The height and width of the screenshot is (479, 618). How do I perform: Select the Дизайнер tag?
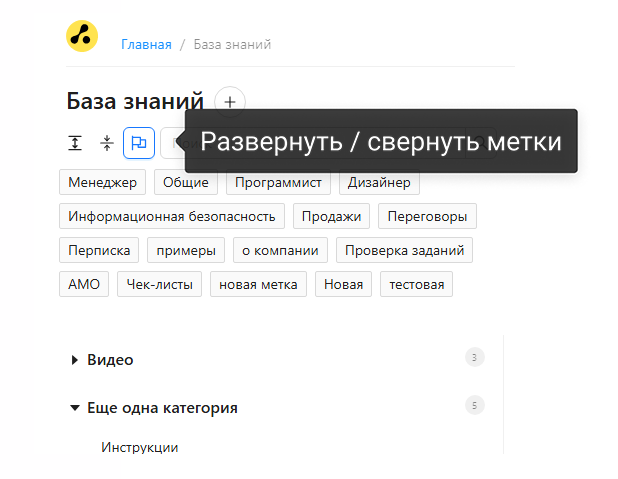click(x=379, y=182)
